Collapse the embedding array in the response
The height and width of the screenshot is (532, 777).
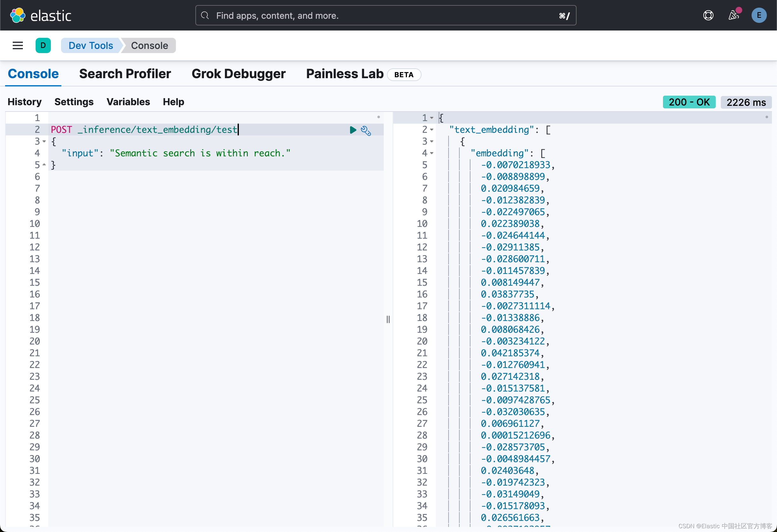click(432, 153)
